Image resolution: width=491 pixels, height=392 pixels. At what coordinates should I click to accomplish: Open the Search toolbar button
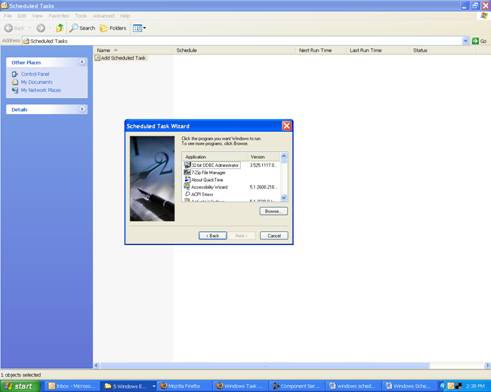[x=82, y=28]
